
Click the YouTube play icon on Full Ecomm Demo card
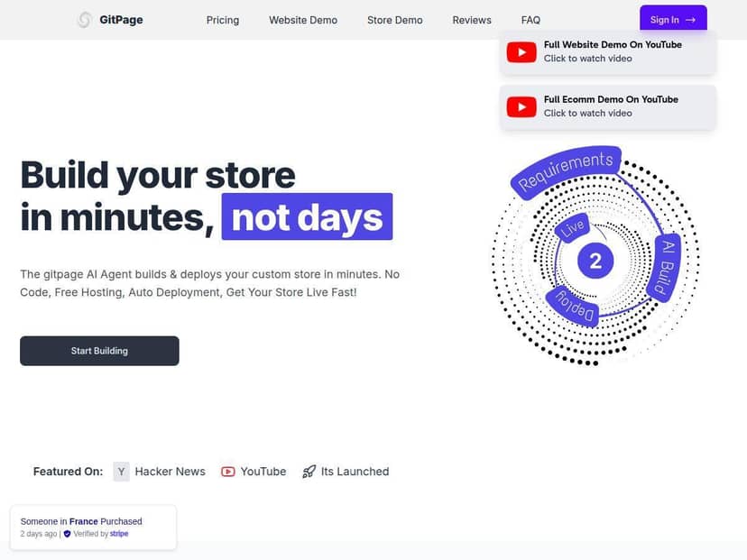point(521,106)
